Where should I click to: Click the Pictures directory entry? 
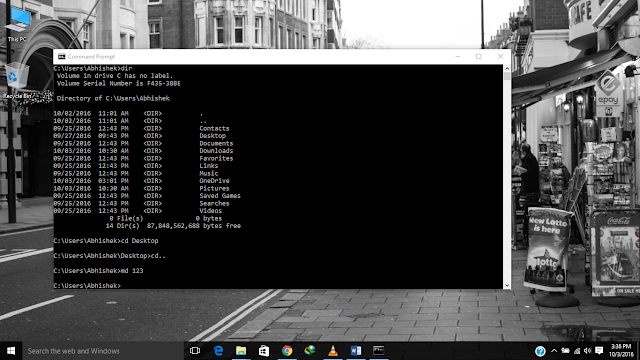(214, 189)
